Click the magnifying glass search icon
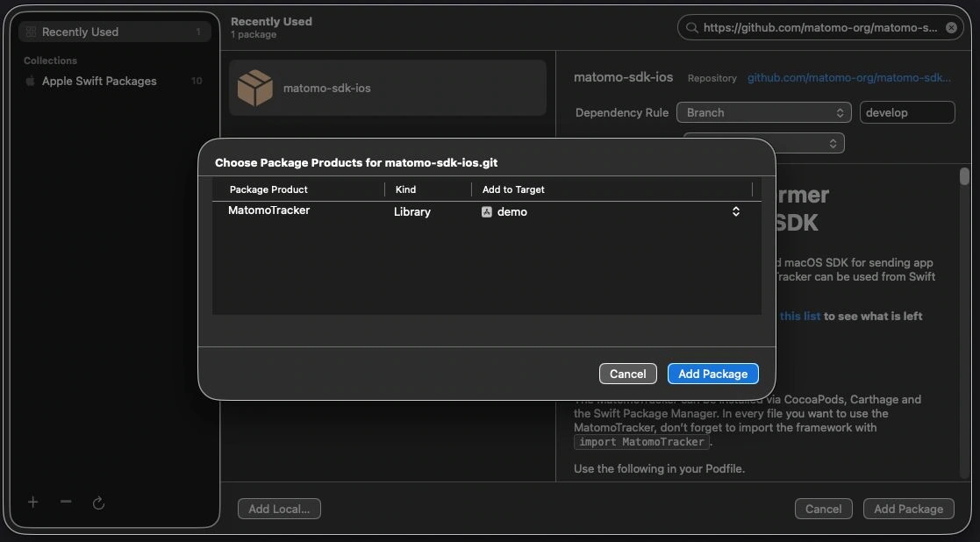Screen dimensions: 980x542 click(x=691, y=27)
